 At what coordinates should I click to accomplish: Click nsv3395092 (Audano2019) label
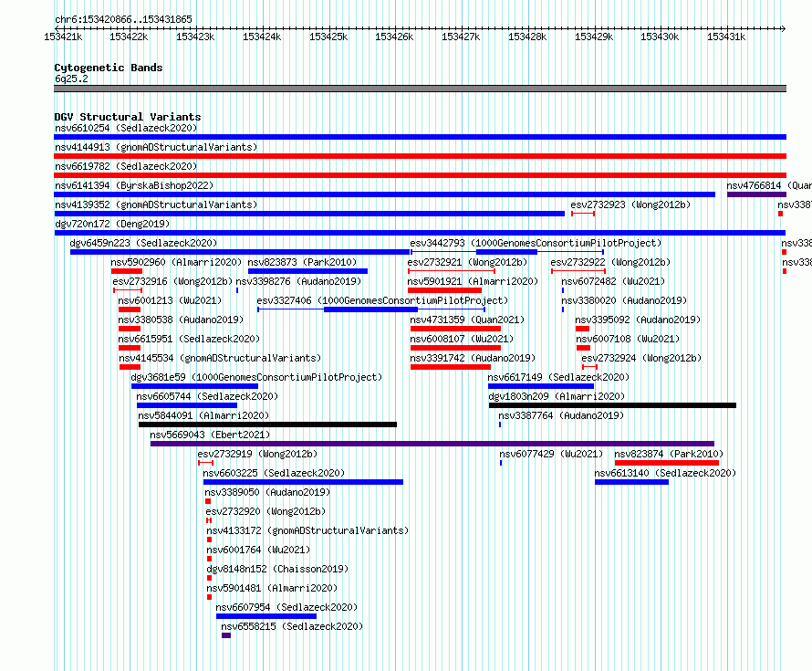638,320
